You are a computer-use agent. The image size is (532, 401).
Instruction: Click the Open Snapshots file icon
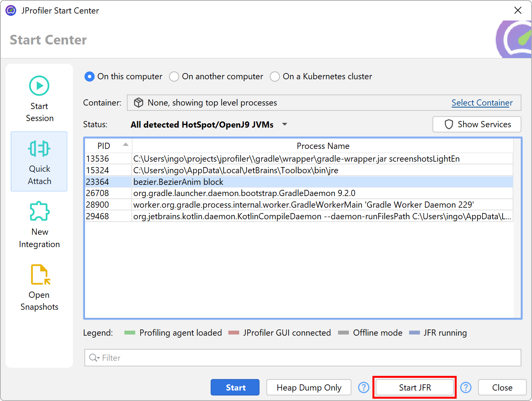coord(40,275)
